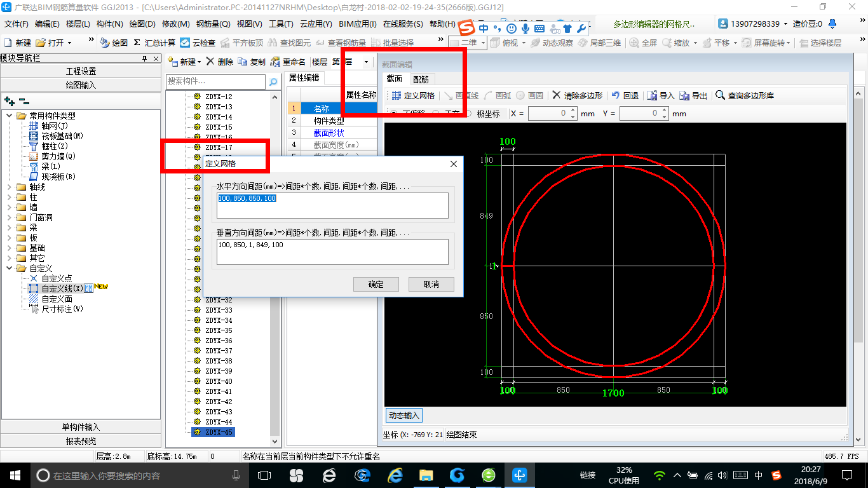Click the component list scrollbar down arrow

tap(275, 441)
